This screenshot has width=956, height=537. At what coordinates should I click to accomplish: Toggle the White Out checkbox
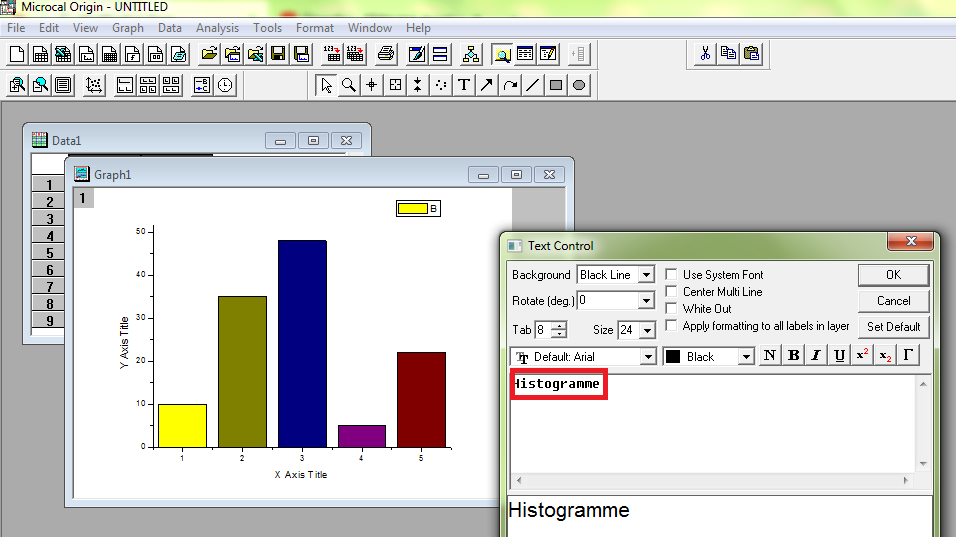[x=672, y=308]
